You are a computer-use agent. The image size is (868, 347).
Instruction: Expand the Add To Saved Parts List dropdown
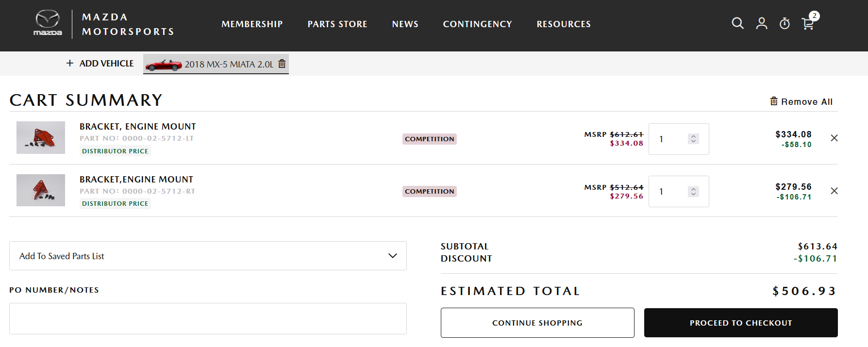(x=208, y=256)
